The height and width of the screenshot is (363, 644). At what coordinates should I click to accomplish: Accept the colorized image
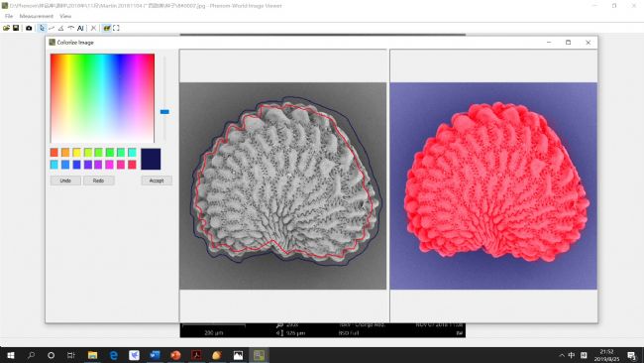pyautogui.click(x=157, y=181)
